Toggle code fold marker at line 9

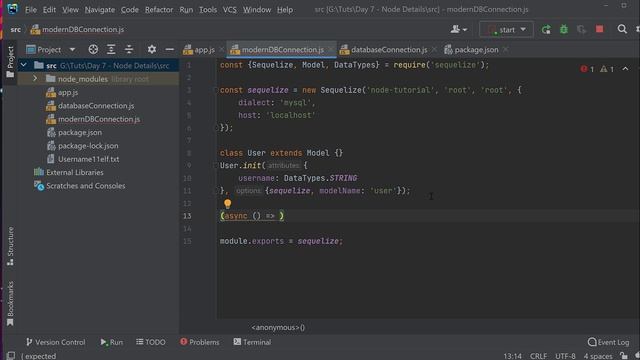(x=216, y=165)
